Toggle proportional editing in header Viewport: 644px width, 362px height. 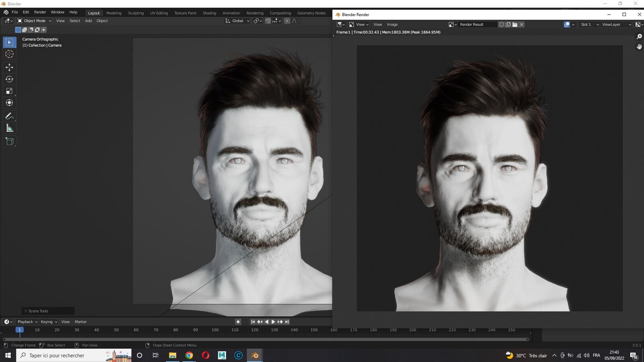pyautogui.click(x=287, y=21)
